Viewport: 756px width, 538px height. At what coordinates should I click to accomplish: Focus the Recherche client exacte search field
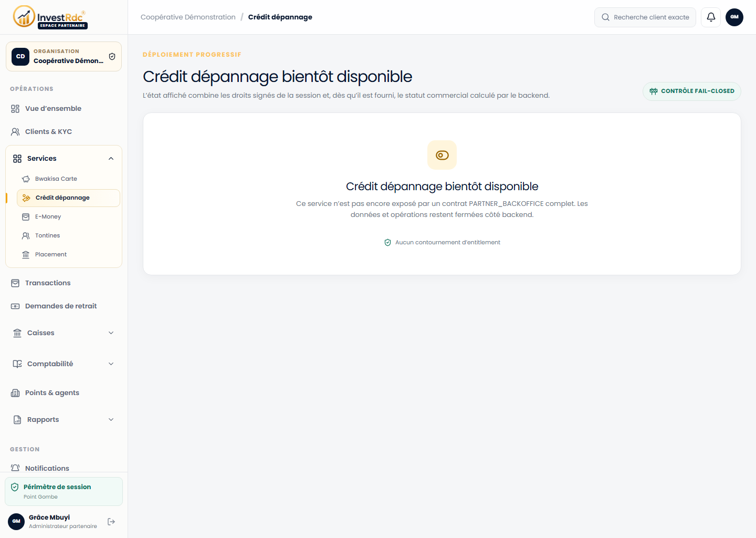point(645,17)
